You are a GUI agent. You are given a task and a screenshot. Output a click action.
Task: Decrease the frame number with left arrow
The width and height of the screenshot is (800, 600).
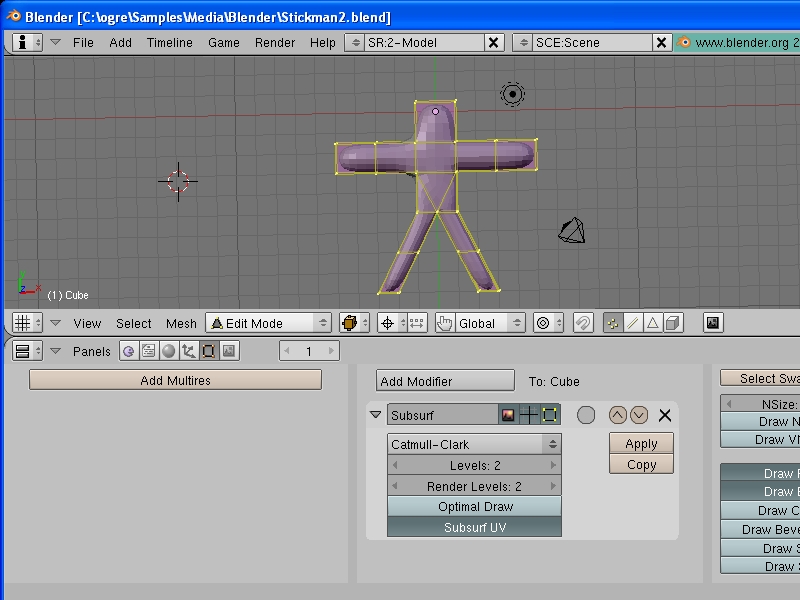pos(287,351)
